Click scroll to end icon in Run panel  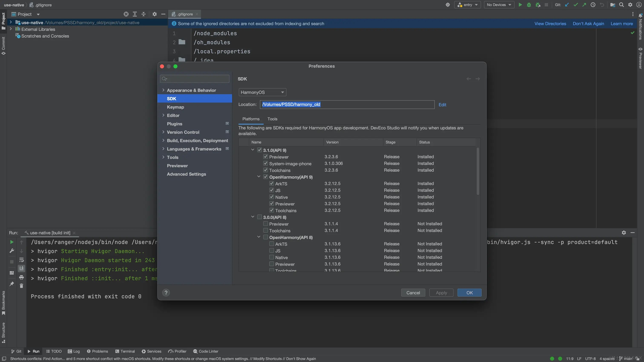click(22, 268)
